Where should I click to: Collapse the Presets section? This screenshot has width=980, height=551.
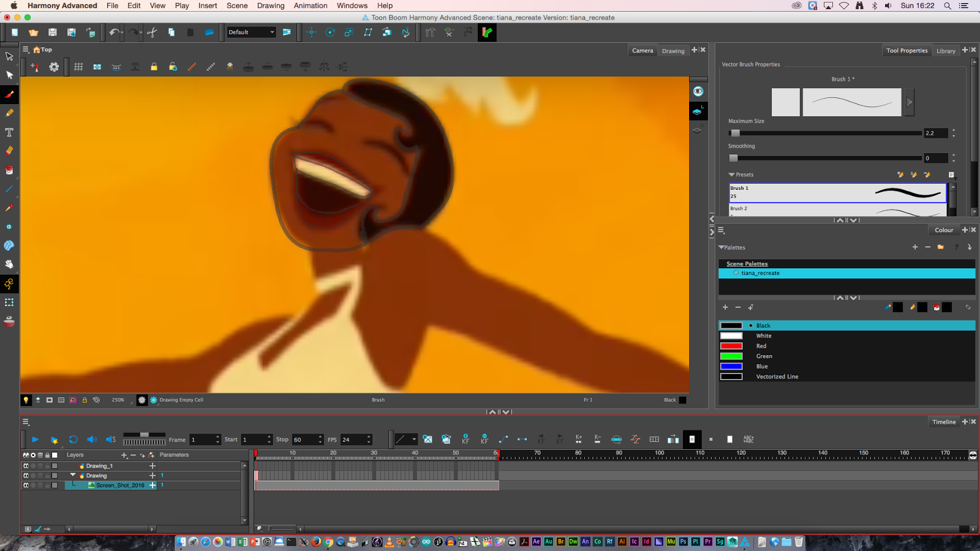(731, 174)
